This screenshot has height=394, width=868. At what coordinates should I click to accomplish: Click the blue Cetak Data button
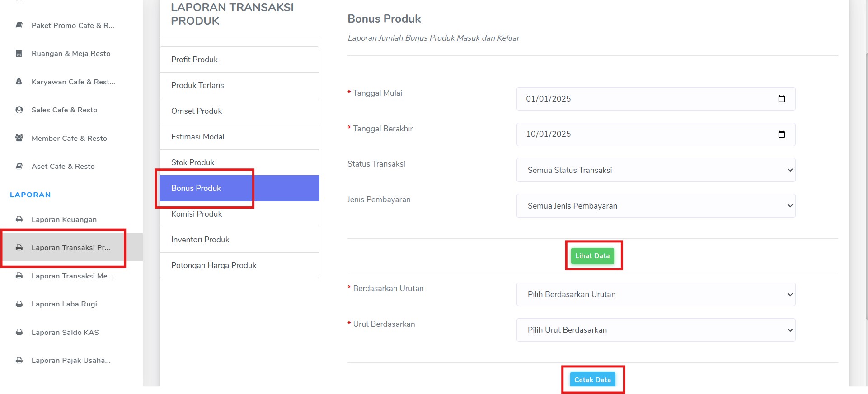(x=592, y=380)
